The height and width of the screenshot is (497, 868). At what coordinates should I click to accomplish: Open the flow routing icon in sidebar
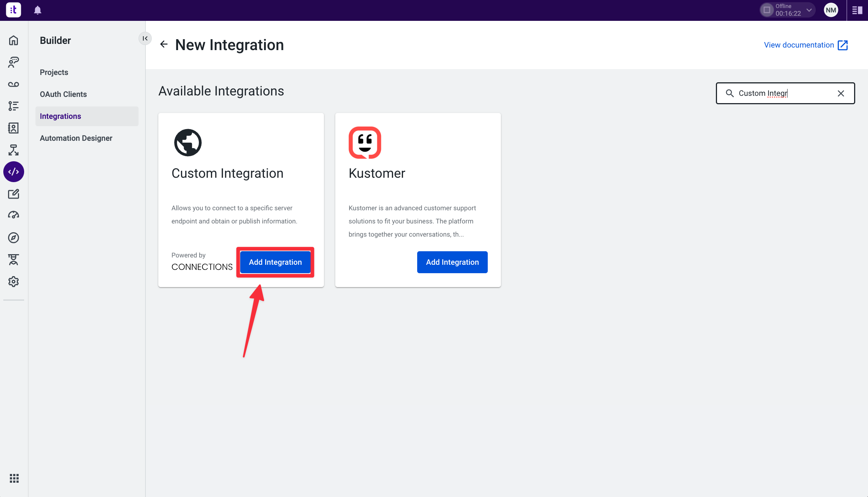point(14,150)
